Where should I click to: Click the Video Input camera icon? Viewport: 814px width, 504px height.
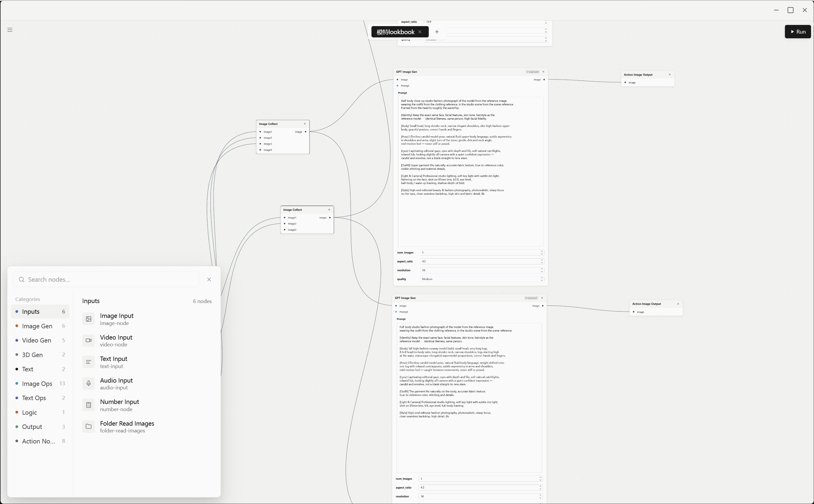pos(89,340)
